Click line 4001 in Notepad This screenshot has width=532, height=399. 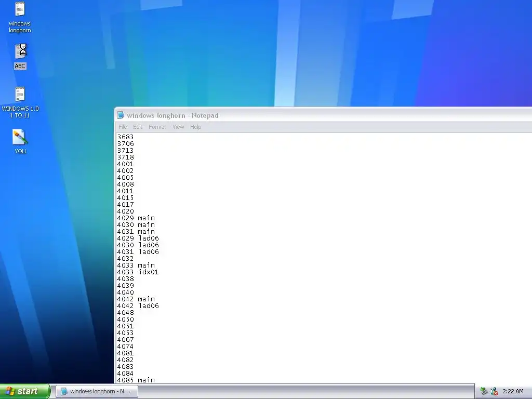click(x=125, y=164)
